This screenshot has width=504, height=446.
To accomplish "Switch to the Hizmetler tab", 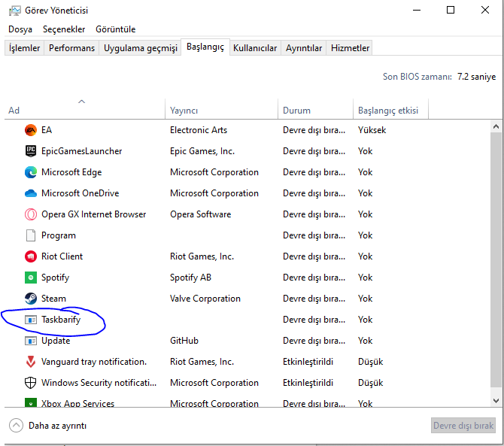I will (x=350, y=48).
